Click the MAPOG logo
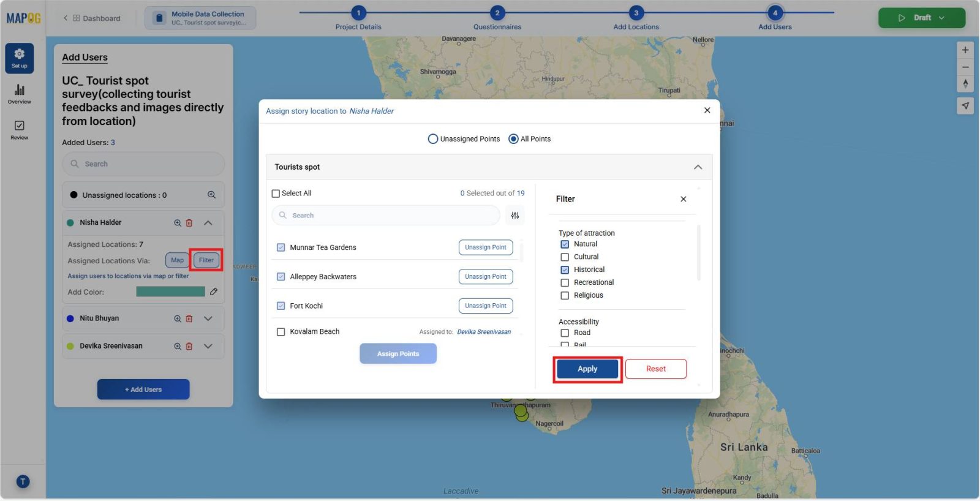Image resolution: width=980 pixels, height=501 pixels. pos(23,18)
